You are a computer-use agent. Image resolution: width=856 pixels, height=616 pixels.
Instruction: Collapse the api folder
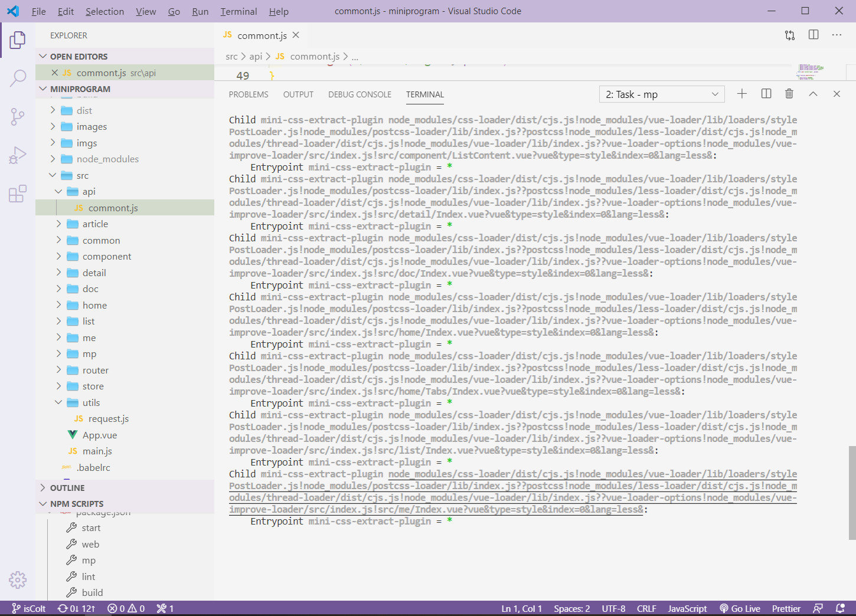[58, 191]
